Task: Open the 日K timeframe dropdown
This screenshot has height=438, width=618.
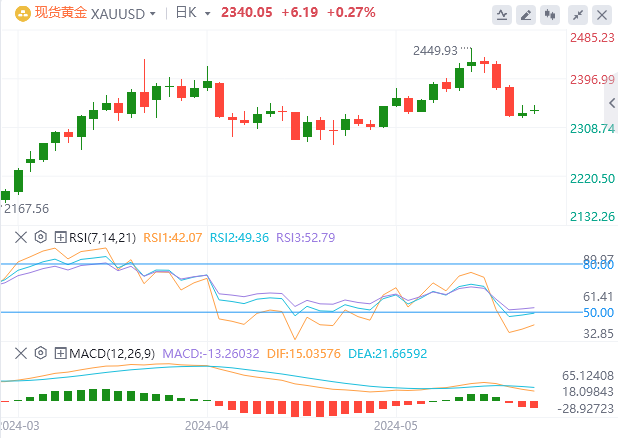Action: [207, 14]
